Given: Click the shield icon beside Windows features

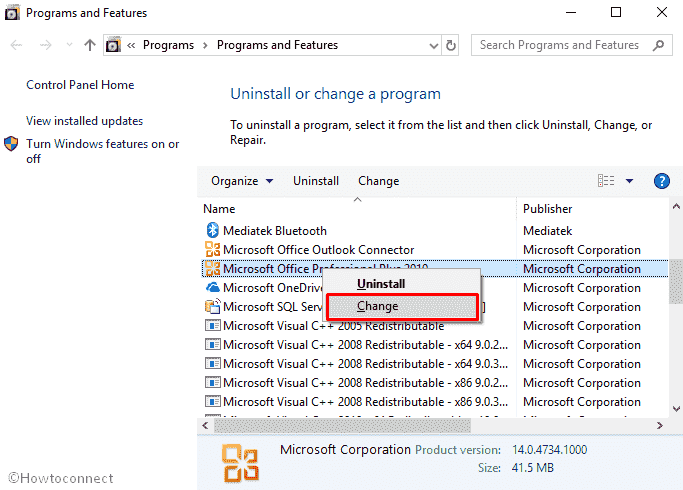Looking at the screenshot, I should pos(11,144).
